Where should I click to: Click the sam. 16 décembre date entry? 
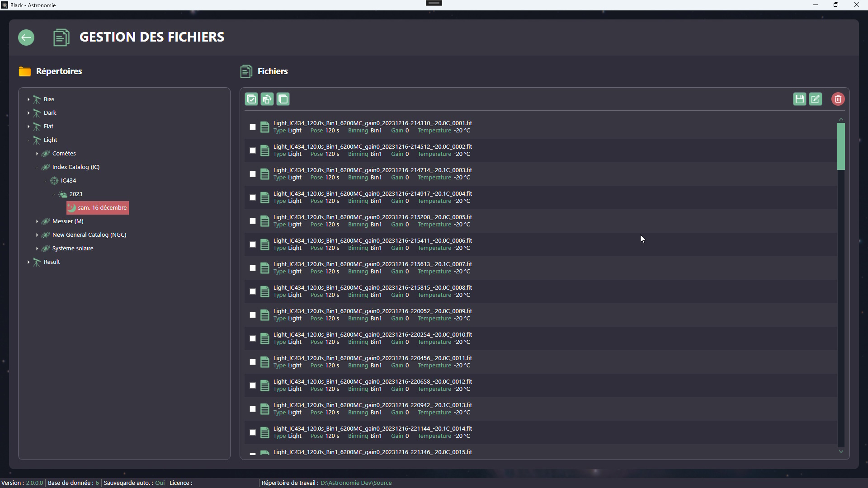(x=102, y=208)
